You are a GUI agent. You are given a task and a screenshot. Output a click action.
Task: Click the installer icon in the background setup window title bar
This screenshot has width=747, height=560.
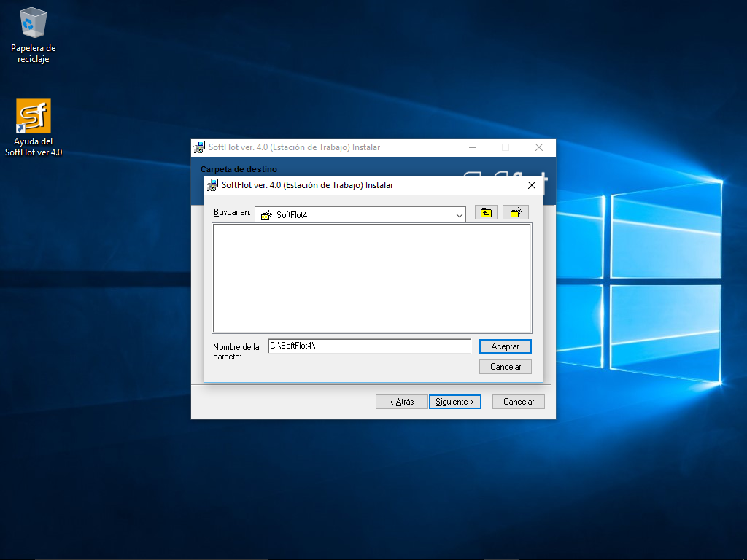[199, 147]
